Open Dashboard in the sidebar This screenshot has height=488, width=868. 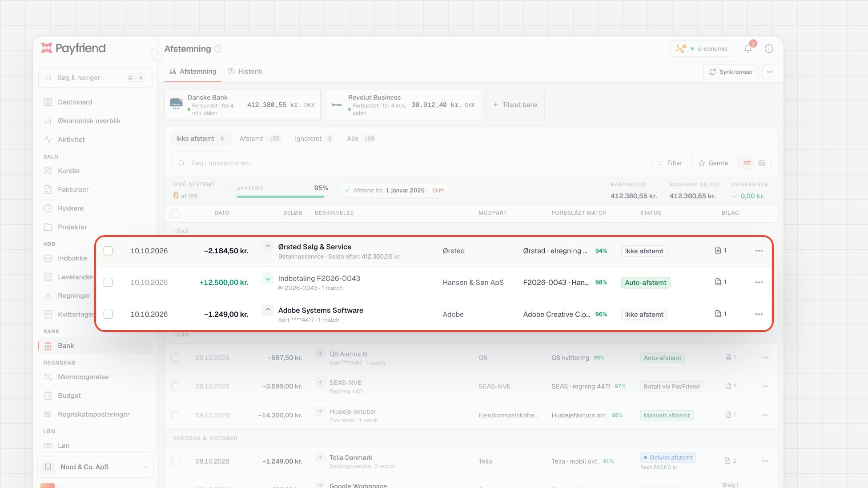[95, 102]
